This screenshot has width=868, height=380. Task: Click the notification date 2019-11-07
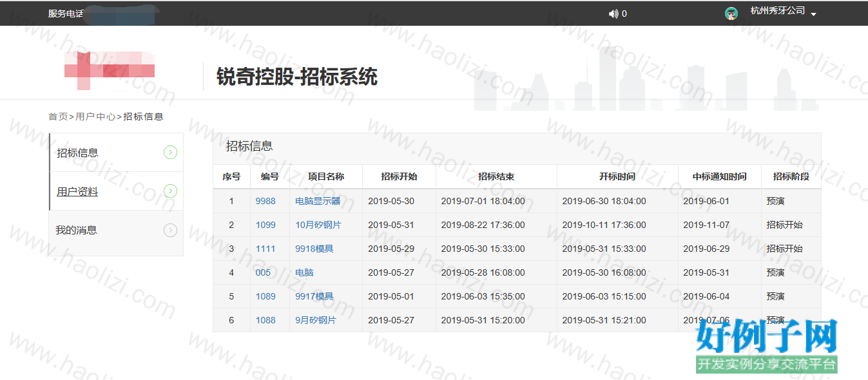(706, 225)
